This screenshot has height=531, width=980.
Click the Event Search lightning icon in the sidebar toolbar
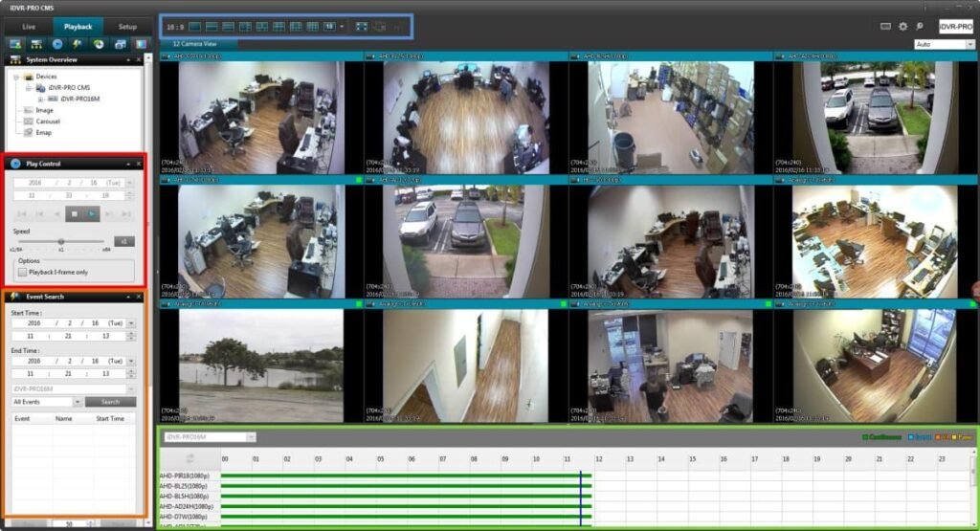78,44
